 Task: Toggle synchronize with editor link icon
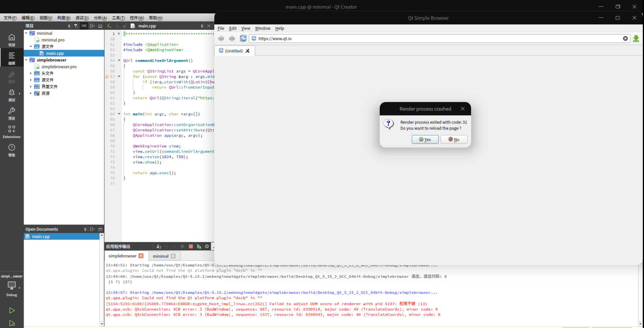pos(84,26)
